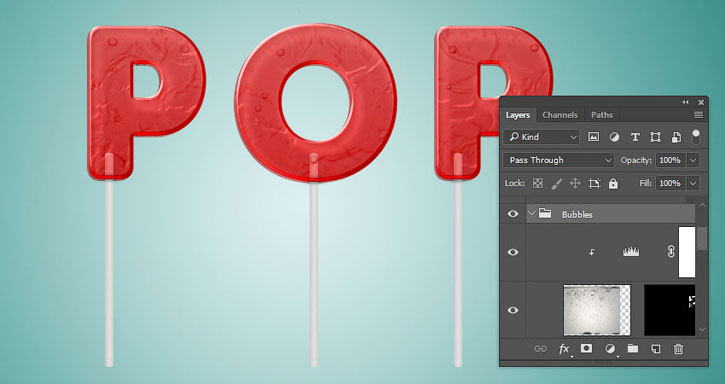Screen dimensions: 725x384
Task: Create a new group folder
Action: 633,348
